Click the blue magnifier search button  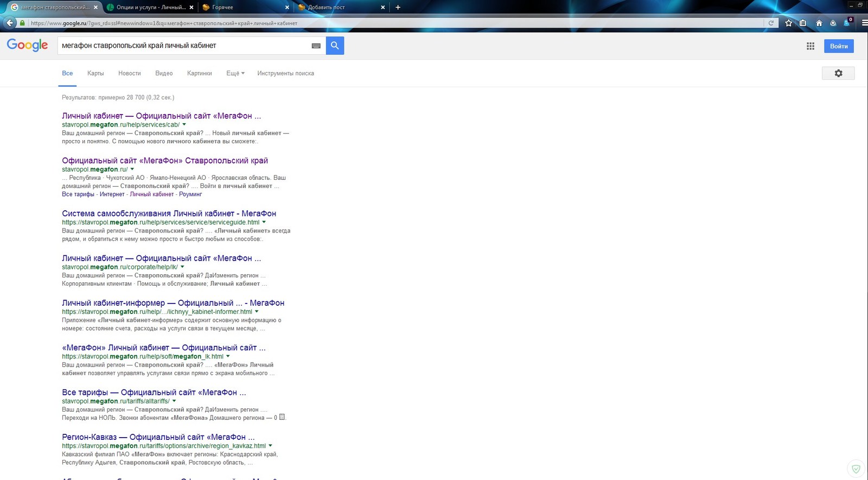[335, 46]
